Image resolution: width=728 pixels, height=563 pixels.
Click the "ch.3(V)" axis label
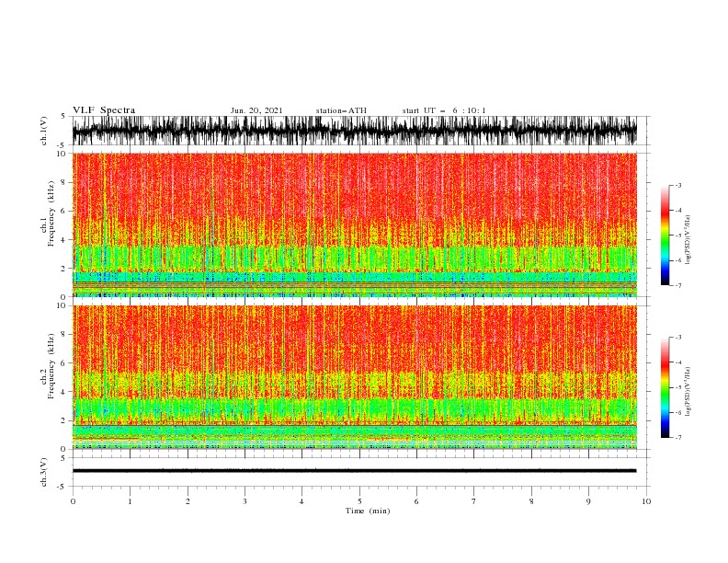(44, 472)
